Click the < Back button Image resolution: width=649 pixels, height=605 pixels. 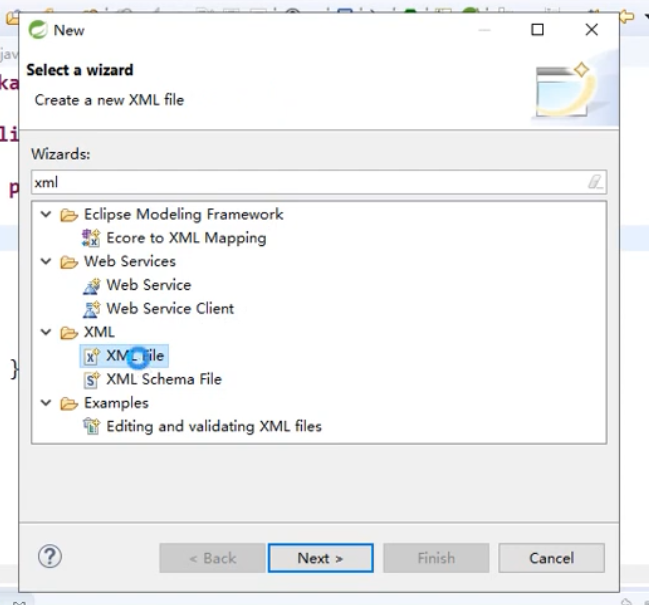(x=212, y=558)
